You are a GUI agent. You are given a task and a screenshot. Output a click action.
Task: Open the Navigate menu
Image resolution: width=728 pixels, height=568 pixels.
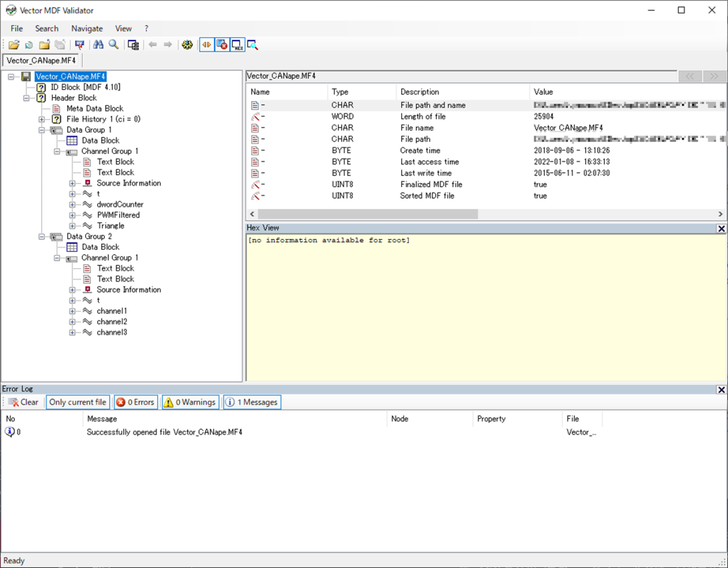click(x=87, y=28)
